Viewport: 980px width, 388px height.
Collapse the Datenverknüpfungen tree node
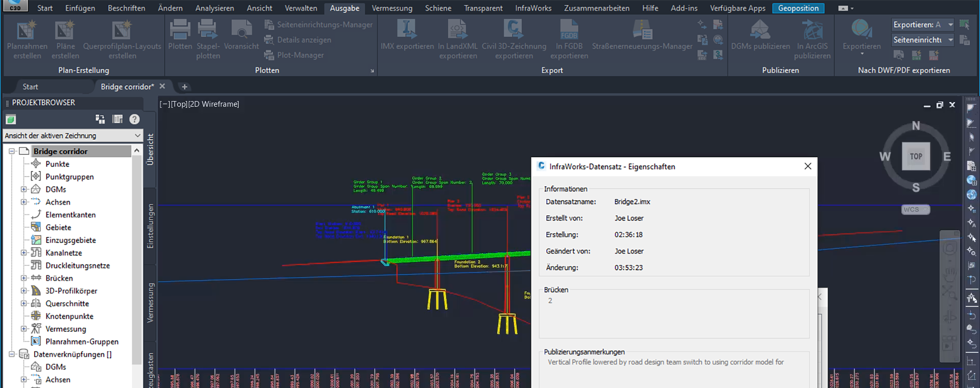pyautogui.click(x=12, y=354)
